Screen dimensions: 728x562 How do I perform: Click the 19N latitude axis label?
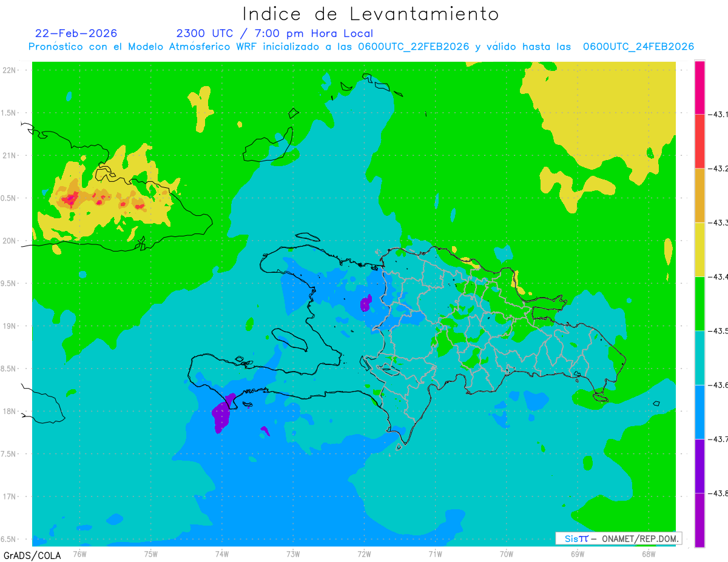click(10, 326)
